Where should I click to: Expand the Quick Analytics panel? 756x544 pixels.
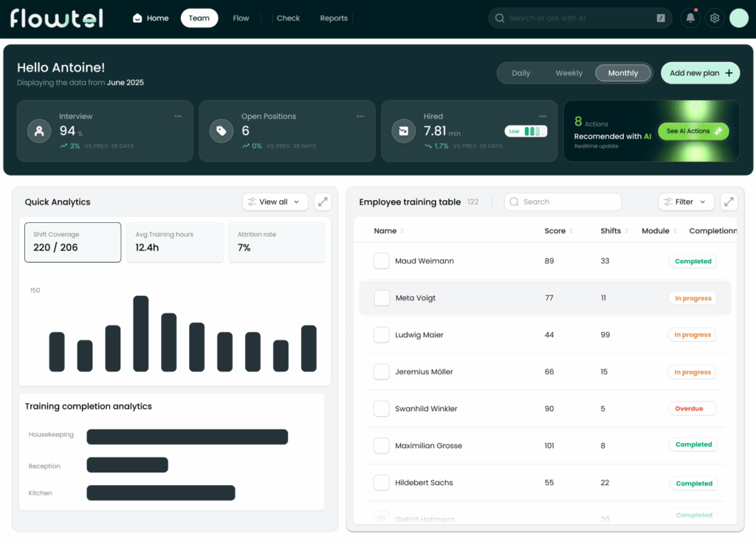point(322,202)
